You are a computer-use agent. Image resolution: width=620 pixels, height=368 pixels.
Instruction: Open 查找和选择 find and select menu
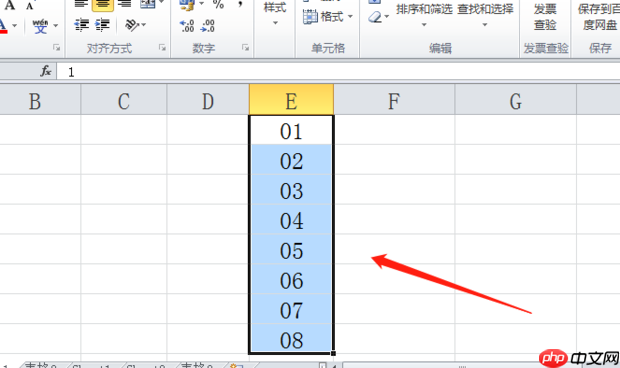click(485, 15)
